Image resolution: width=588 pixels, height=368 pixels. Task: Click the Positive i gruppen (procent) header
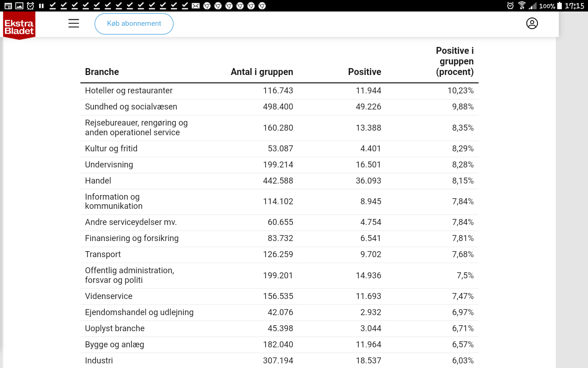pyautogui.click(x=455, y=61)
